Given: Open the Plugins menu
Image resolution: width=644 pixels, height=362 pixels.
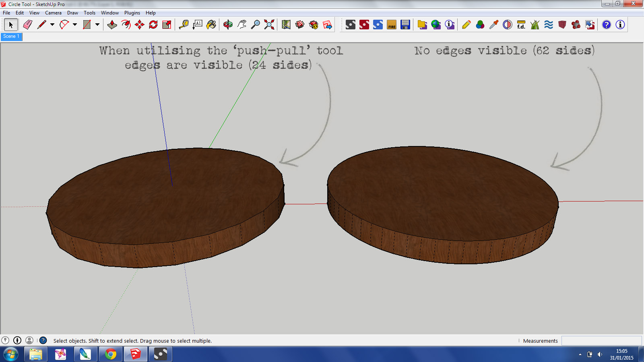Looking at the screenshot, I should [x=132, y=13].
